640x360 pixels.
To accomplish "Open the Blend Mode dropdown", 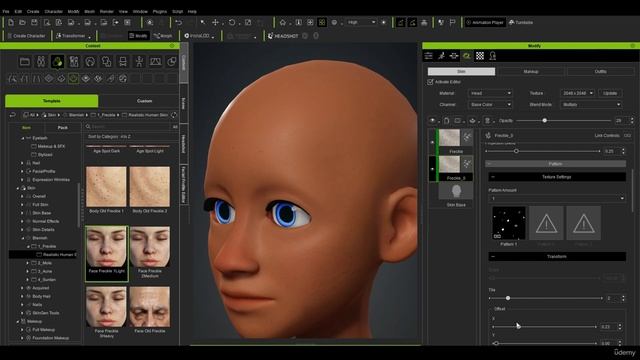I will point(591,104).
